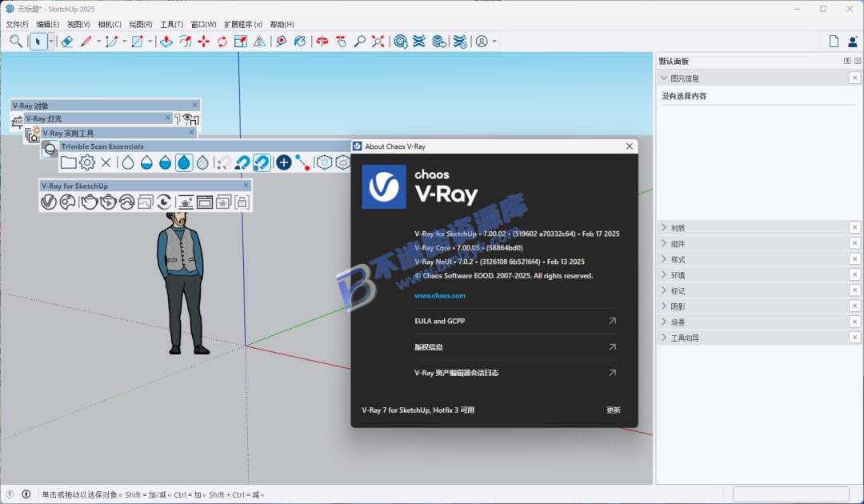Open the Select tool dropdown arrow

click(50, 42)
